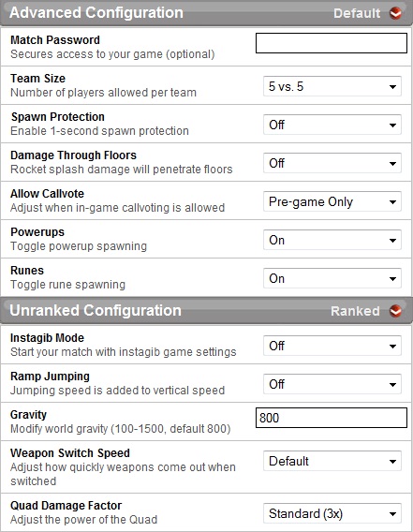Click the Advanced Configuration header title

point(96,12)
